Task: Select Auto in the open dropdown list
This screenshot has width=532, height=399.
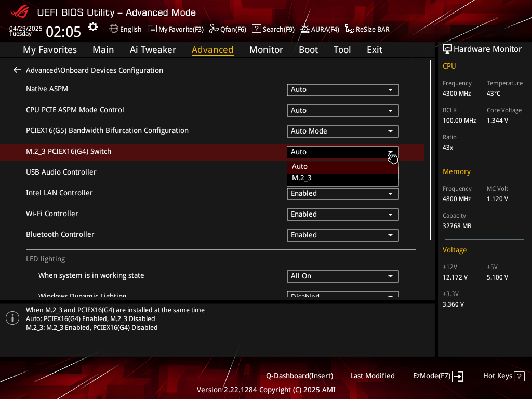Action: pos(343,167)
